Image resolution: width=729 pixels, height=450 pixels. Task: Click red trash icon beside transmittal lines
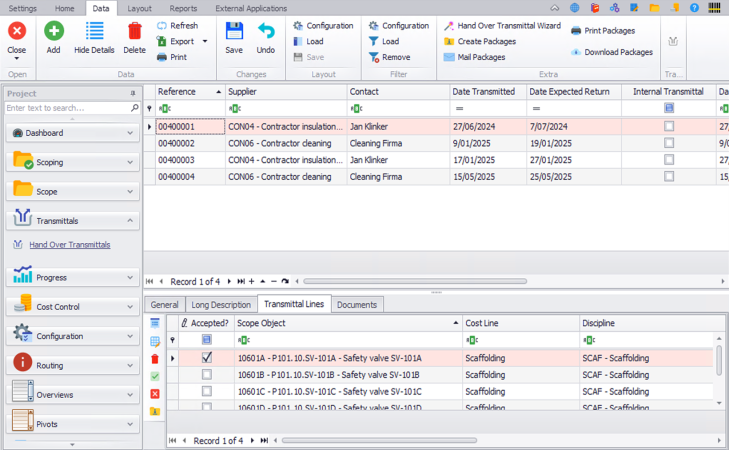coord(155,358)
